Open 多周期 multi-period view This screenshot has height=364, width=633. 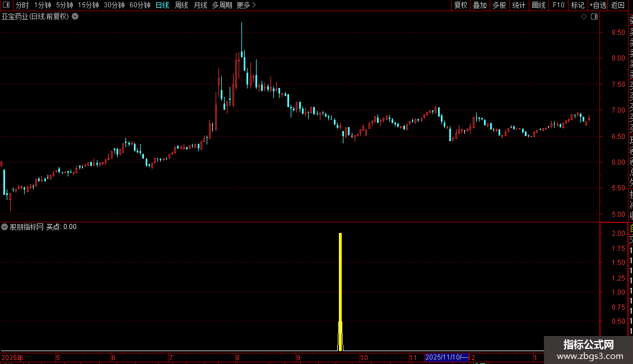pos(222,5)
